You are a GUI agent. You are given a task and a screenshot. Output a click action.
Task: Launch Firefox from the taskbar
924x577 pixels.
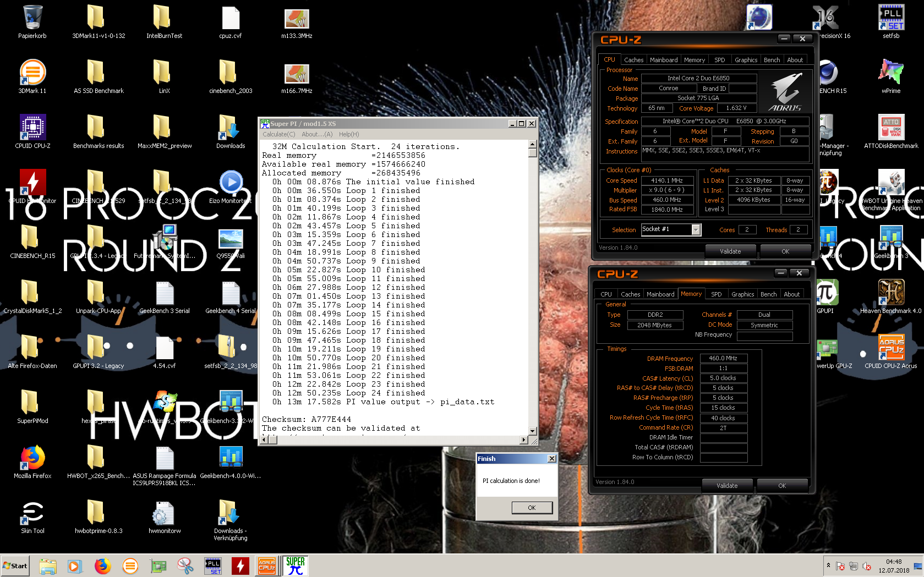[x=102, y=565]
